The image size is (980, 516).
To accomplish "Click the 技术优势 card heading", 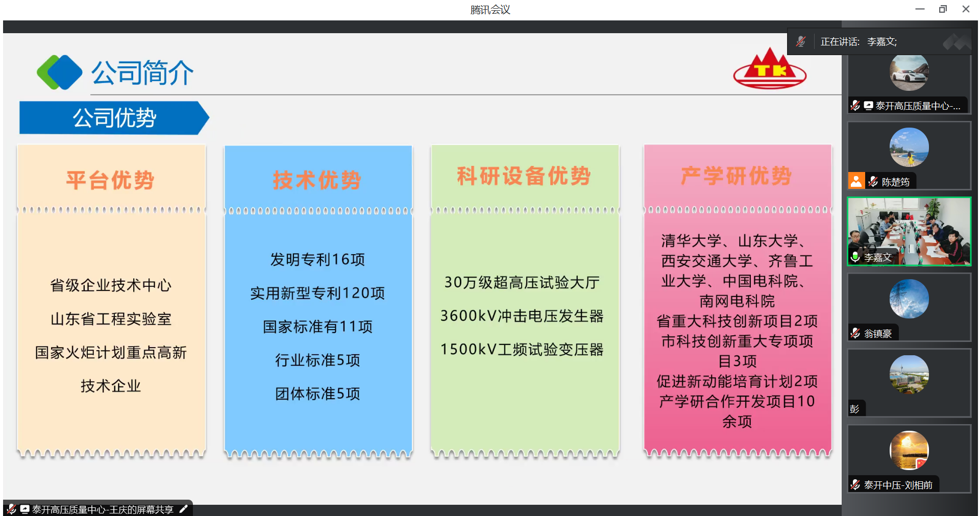I will pos(317,180).
